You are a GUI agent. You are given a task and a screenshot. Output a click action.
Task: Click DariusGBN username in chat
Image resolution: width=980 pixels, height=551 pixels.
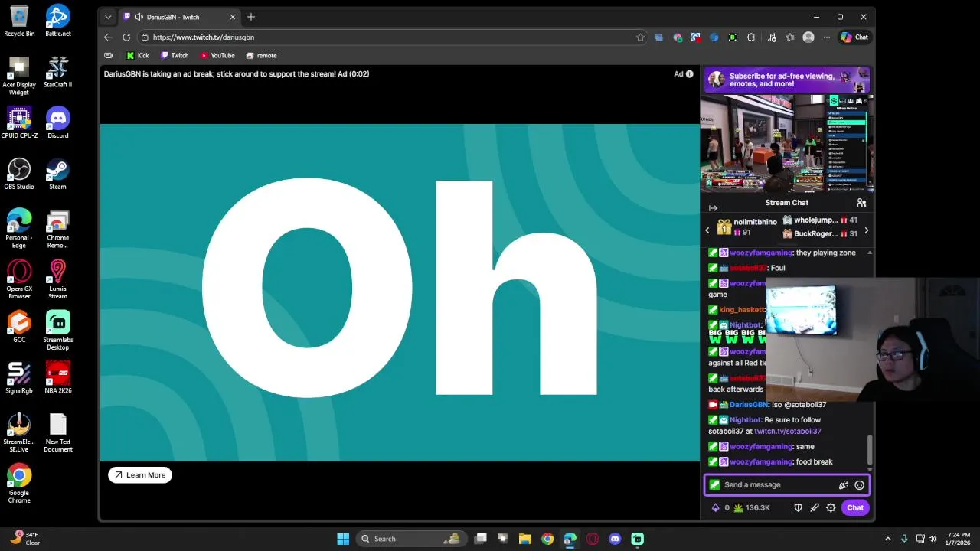[x=749, y=405]
